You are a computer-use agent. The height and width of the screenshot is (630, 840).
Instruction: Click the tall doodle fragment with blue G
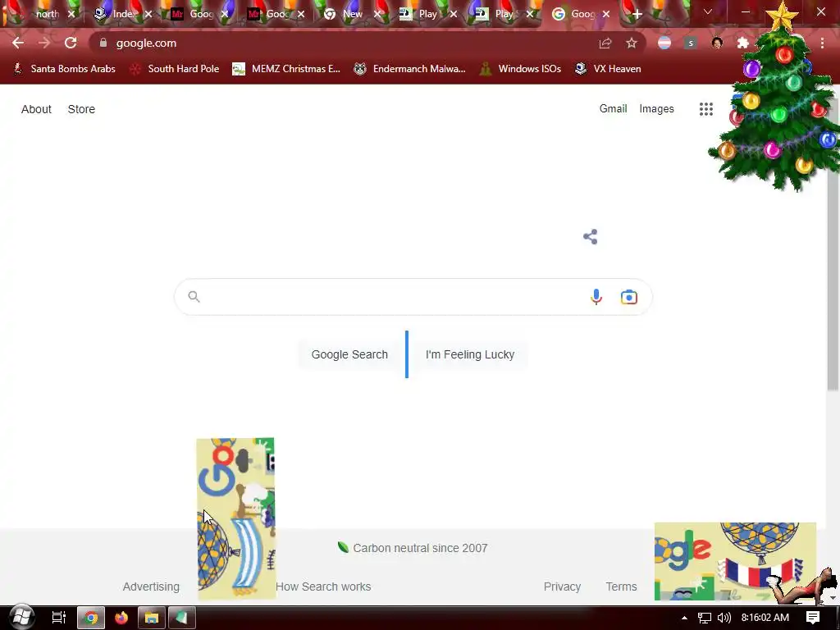click(235, 518)
